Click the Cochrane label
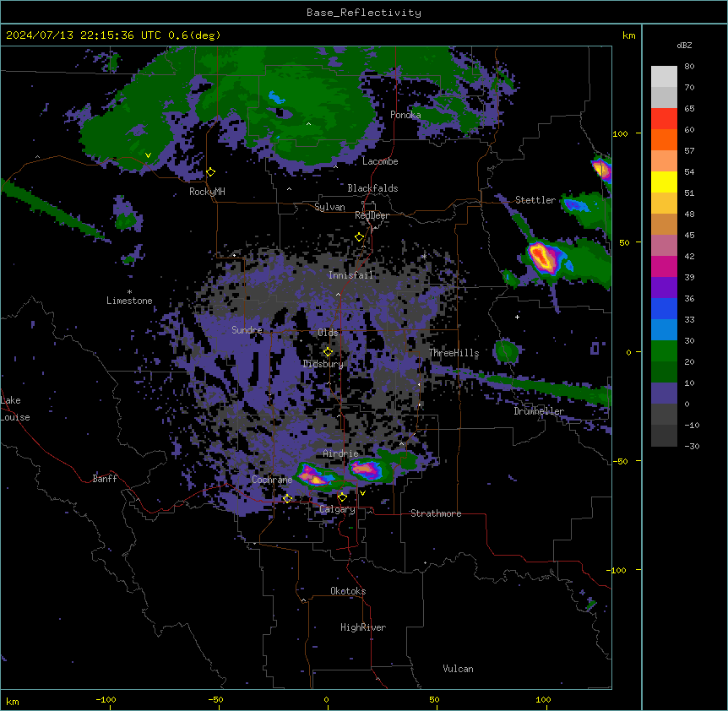 (272, 480)
